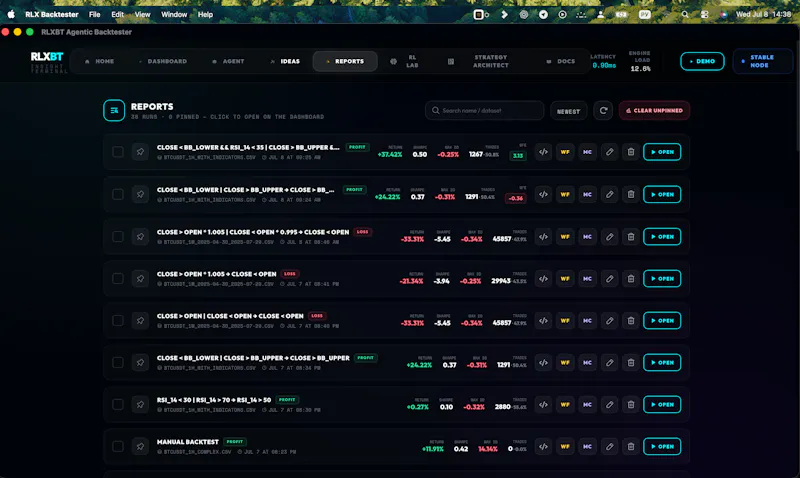Click CLEAR UNPINNED button
The height and width of the screenshot is (478, 800).
(654, 110)
